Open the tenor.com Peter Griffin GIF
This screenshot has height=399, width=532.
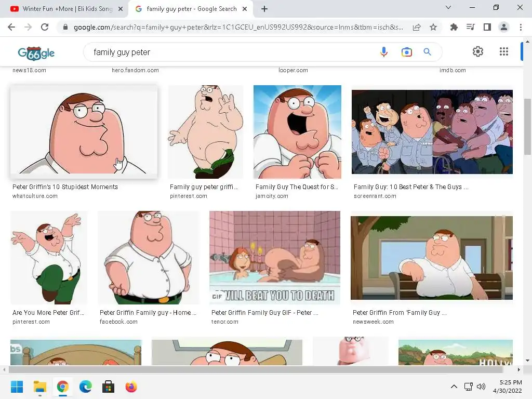click(275, 258)
